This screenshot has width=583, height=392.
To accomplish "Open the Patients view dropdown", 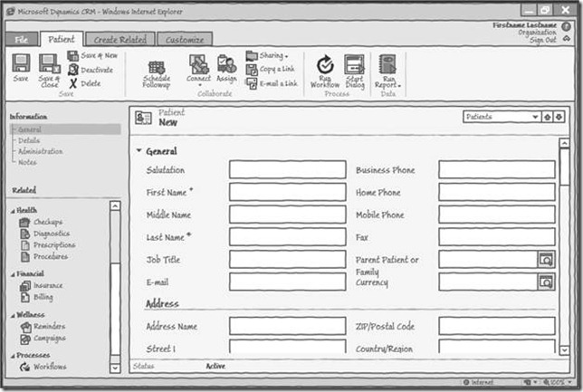I will (x=535, y=117).
